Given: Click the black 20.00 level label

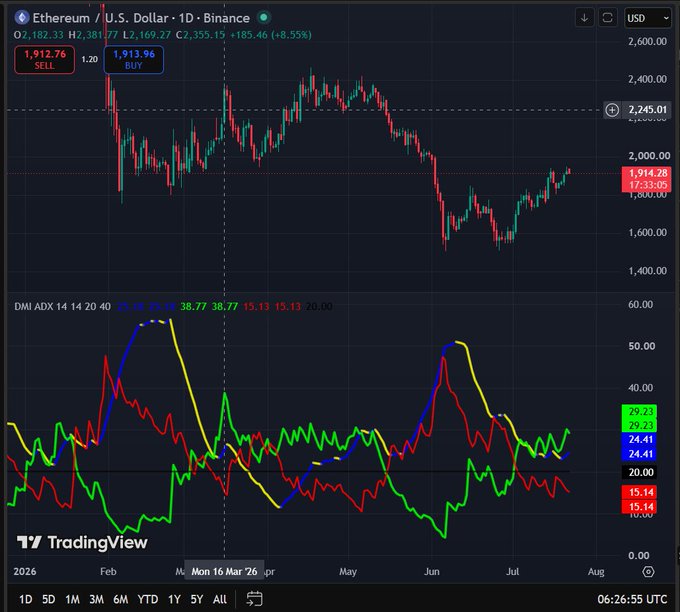Looking at the screenshot, I should 639,472.
